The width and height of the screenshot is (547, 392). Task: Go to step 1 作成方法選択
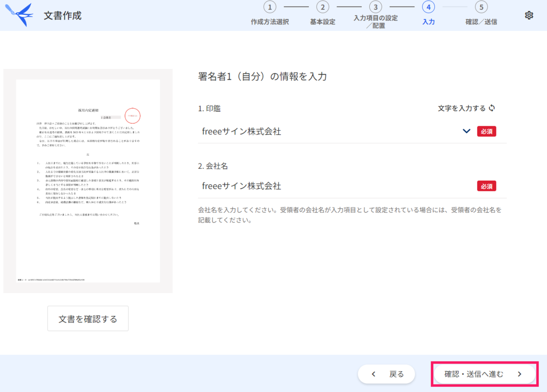click(270, 13)
